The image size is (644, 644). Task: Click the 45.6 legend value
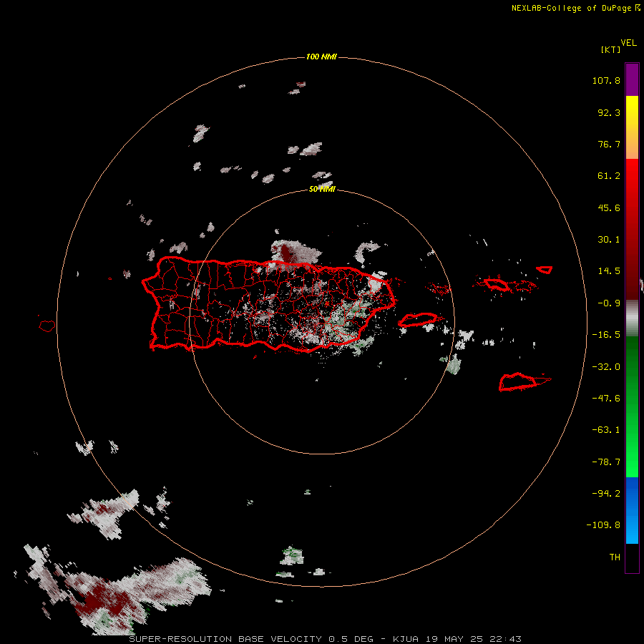(x=609, y=208)
